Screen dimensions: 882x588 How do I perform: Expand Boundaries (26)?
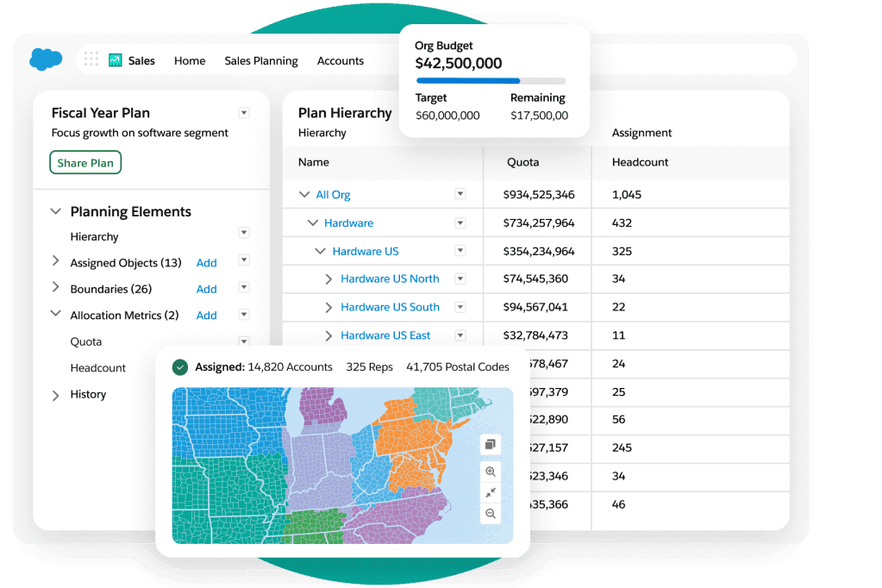56,287
